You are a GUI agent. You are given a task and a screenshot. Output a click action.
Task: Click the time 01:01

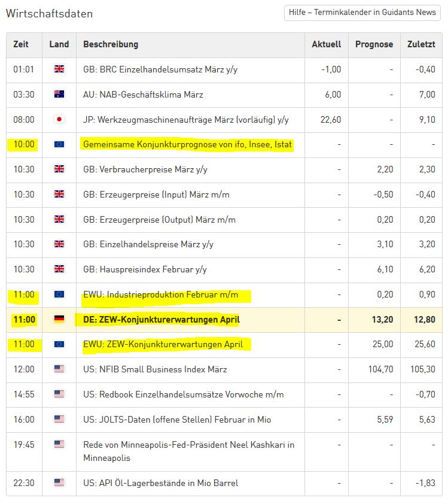coord(24,69)
